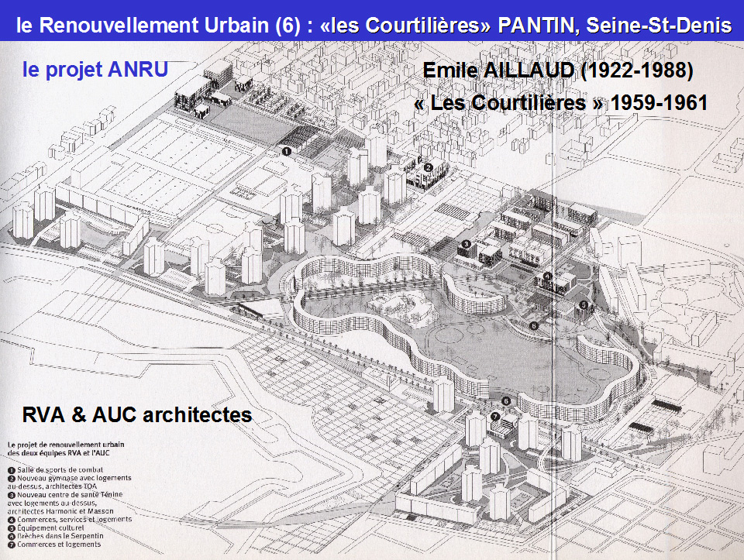
Task: Click the 'Emile AILLAUD (1922-1988)' text
Action: tap(557, 71)
